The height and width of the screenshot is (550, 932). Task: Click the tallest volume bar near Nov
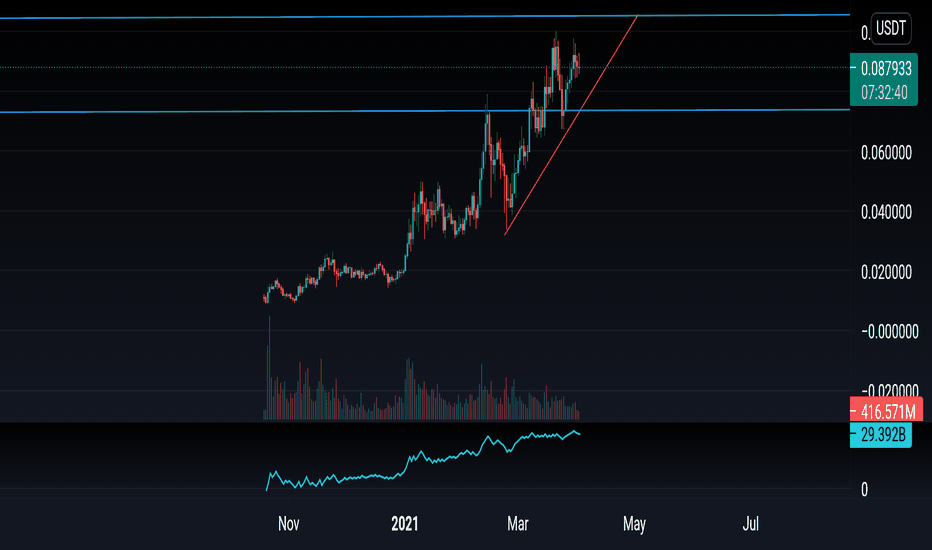click(x=269, y=367)
